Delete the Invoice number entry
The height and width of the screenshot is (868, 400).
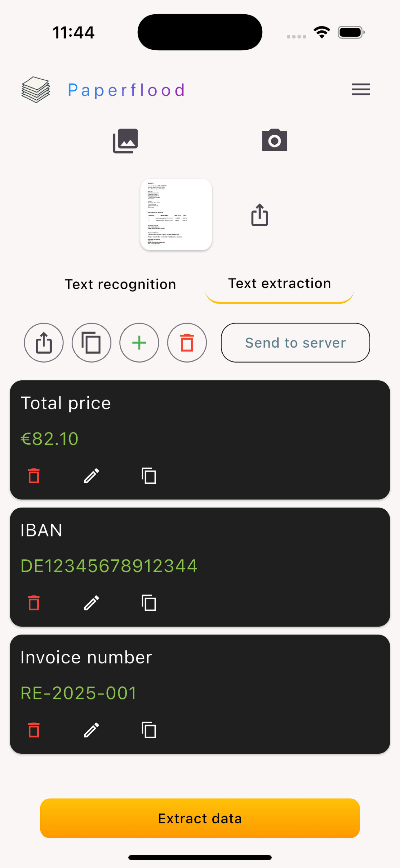click(34, 730)
